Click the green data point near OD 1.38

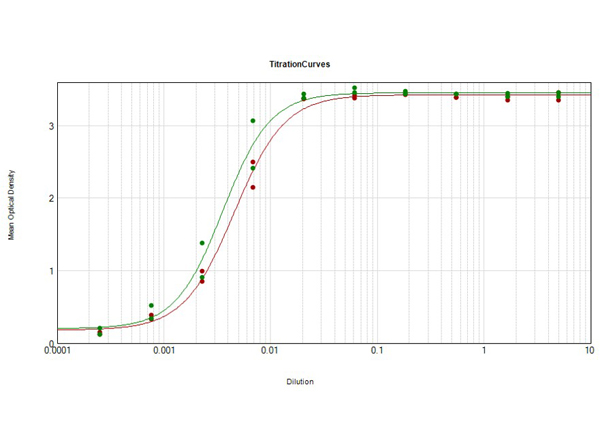coord(202,243)
